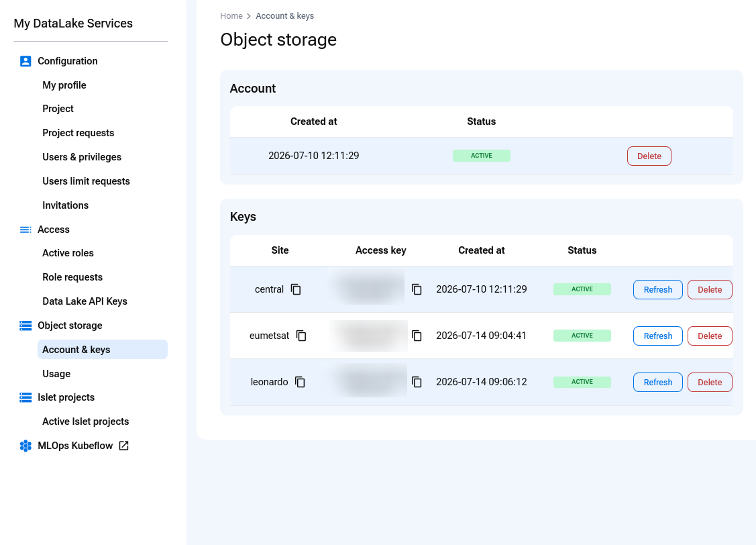Viewport: 756px width, 545px height.
Task: Copy the central site name
Action: tap(296, 289)
